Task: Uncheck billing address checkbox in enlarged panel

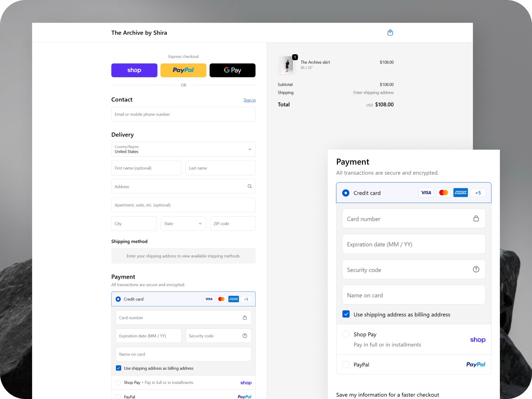Action: click(346, 314)
